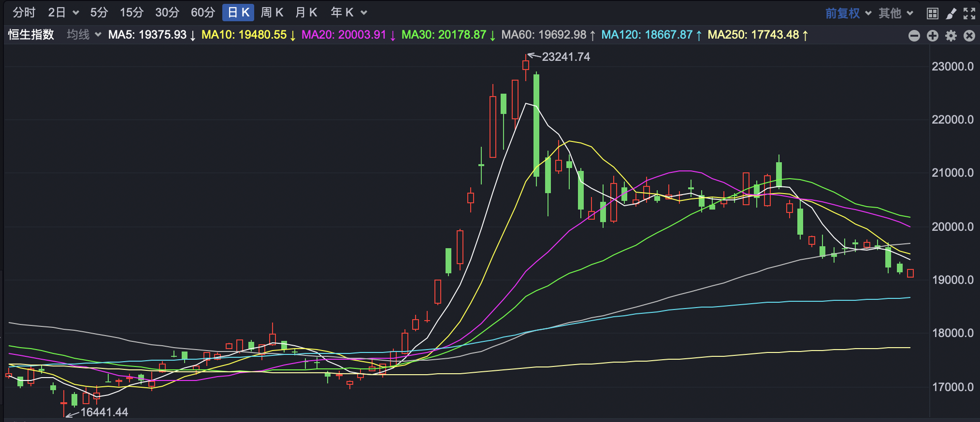Click MA5: 19375.93 indicator value

pos(152,35)
